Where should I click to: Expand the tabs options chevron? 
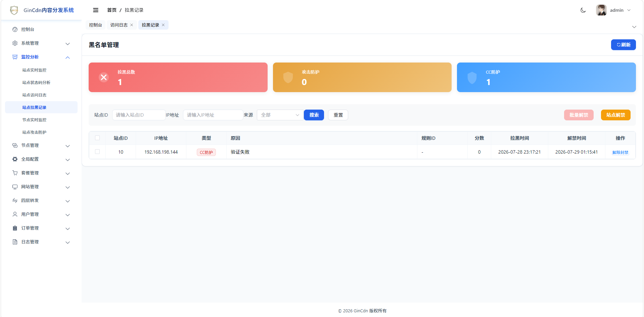(x=634, y=27)
